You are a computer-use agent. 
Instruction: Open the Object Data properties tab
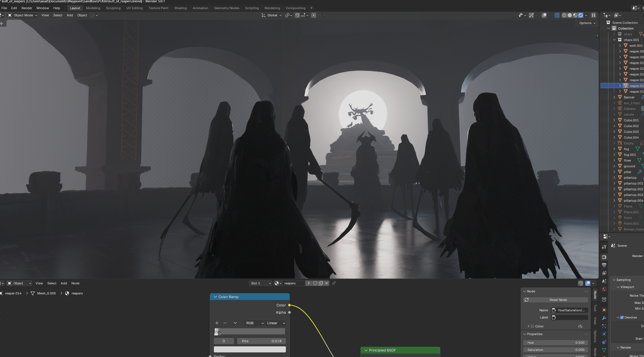point(604,350)
